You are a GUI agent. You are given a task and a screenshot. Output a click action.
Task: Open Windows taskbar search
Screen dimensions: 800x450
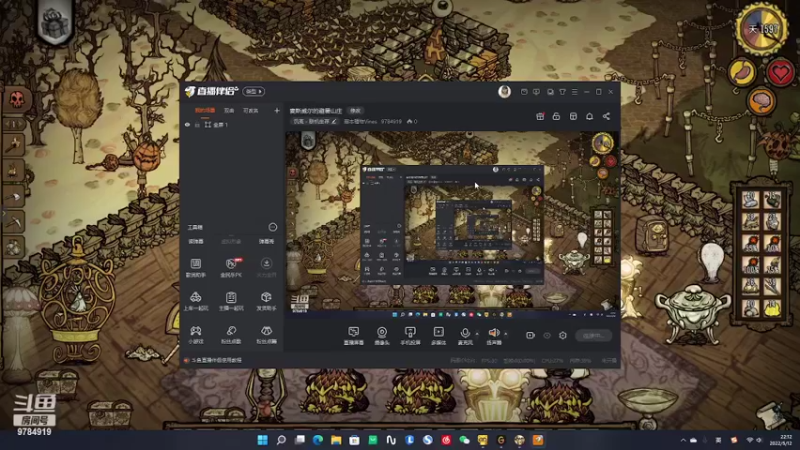tap(281, 440)
